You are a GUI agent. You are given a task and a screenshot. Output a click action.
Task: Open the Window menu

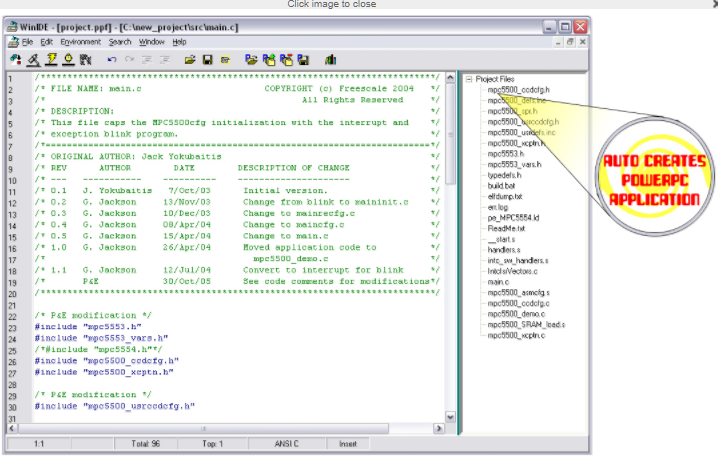coord(152,42)
